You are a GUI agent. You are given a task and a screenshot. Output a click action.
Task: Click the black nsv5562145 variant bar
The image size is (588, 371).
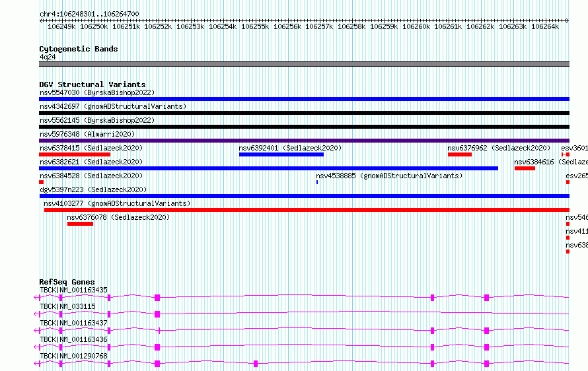tap(304, 127)
